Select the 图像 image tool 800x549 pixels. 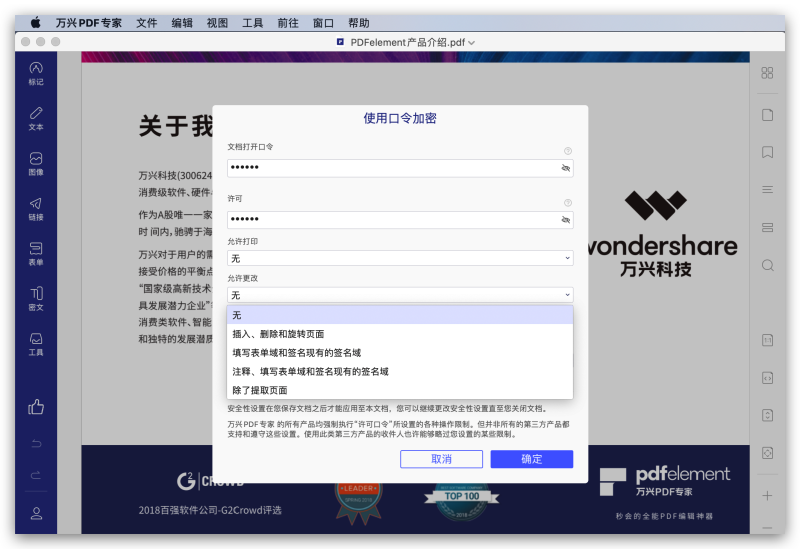tap(36, 163)
